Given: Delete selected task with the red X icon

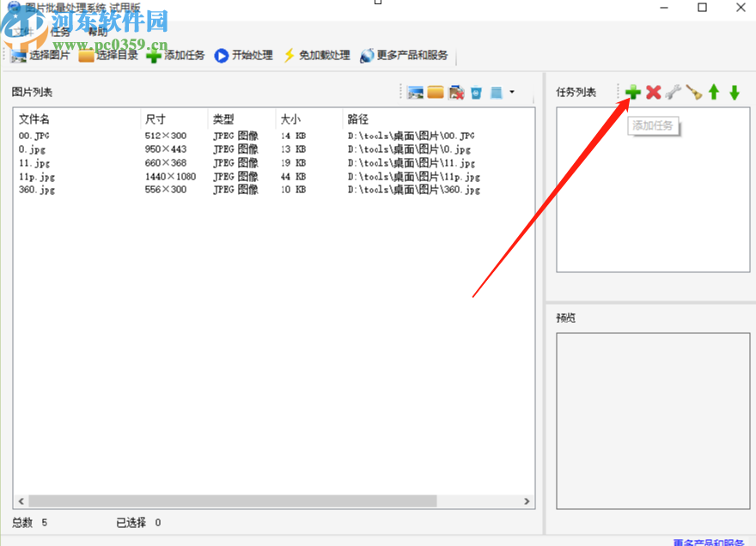Looking at the screenshot, I should pos(653,92).
